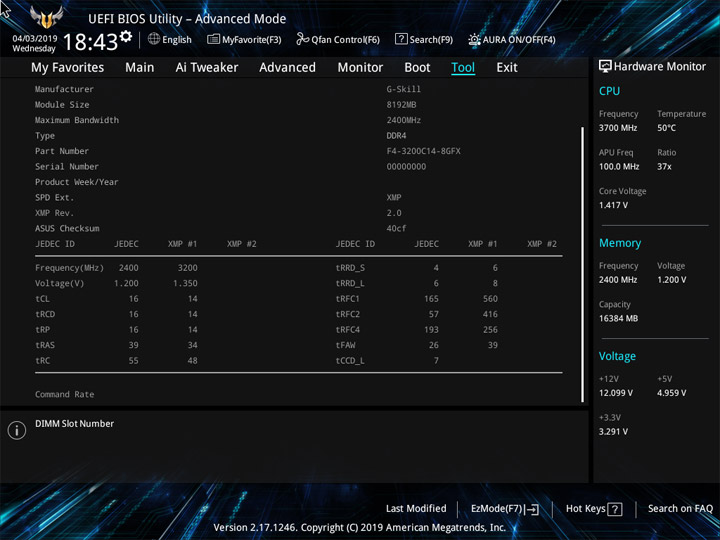720x540 pixels.
Task: Click memory Capacity value 16384 MB
Action: coord(619,318)
